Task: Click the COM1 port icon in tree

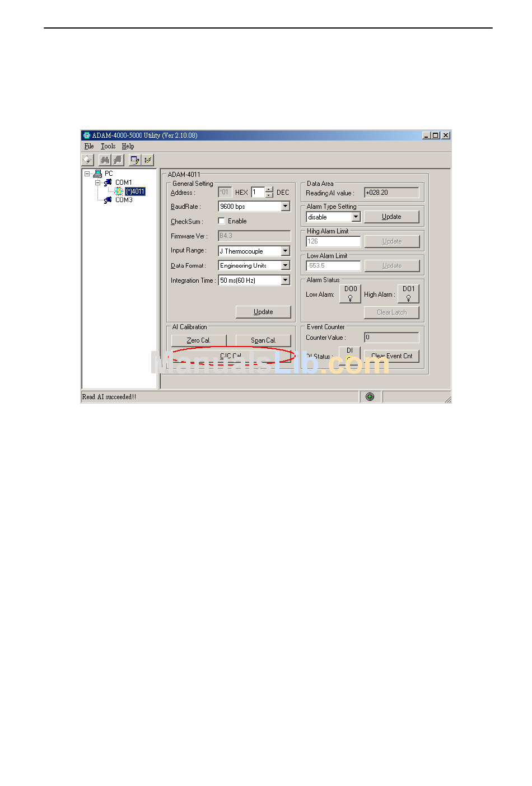Action: click(108, 183)
